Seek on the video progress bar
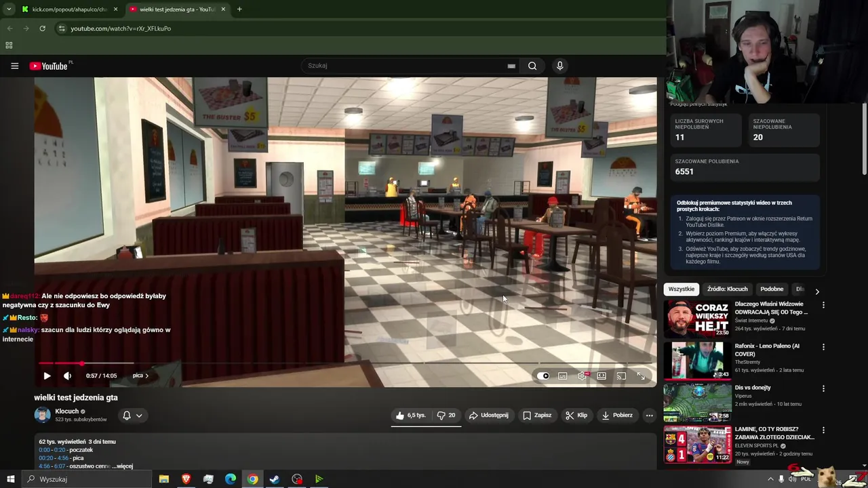This screenshot has width=868, height=488. tap(345, 363)
